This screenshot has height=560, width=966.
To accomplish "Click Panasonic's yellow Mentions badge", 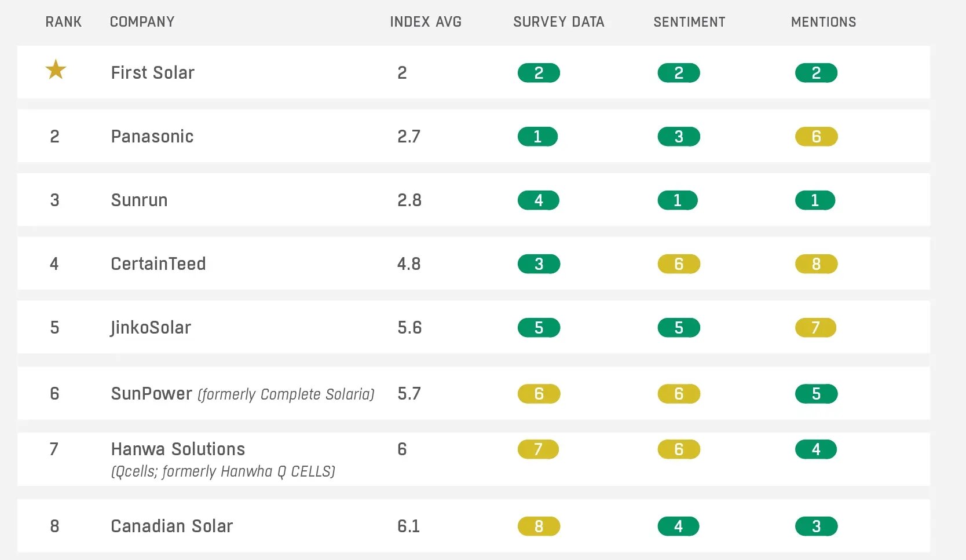I will [x=816, y=137].
